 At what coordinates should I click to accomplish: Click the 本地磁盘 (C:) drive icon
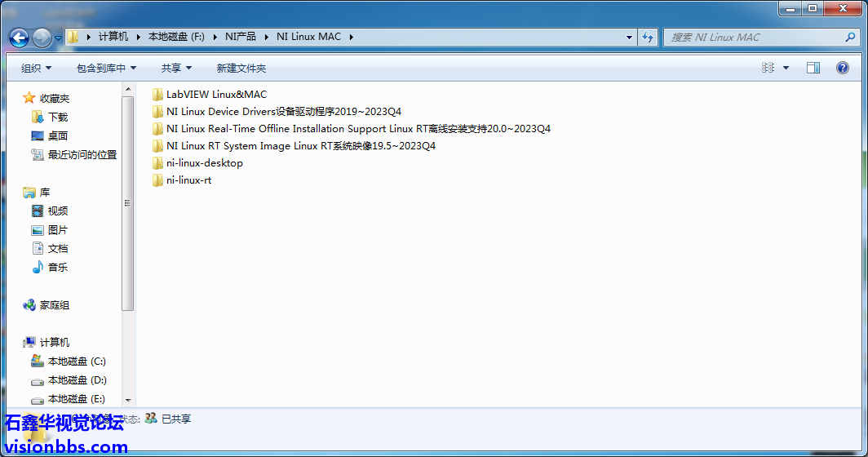pos(37,361)
